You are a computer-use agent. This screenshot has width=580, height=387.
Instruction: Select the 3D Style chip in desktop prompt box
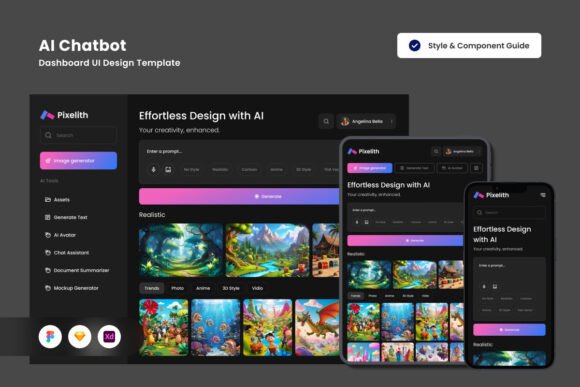(303, 169)
